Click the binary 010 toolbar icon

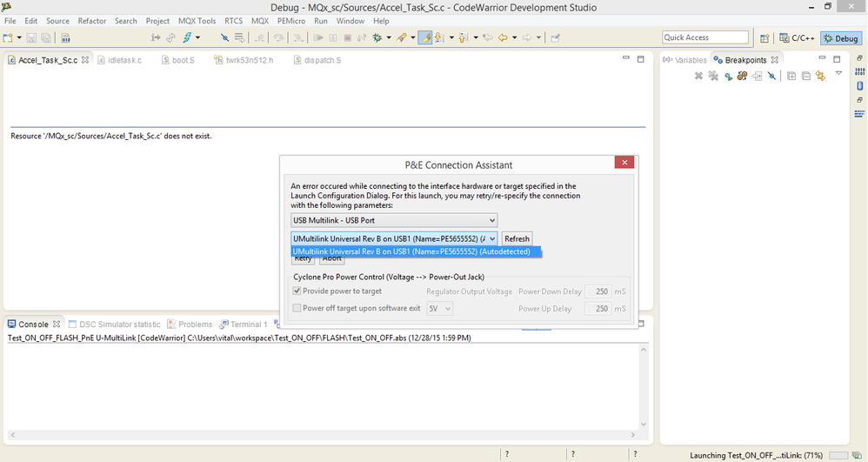point(65,37)
